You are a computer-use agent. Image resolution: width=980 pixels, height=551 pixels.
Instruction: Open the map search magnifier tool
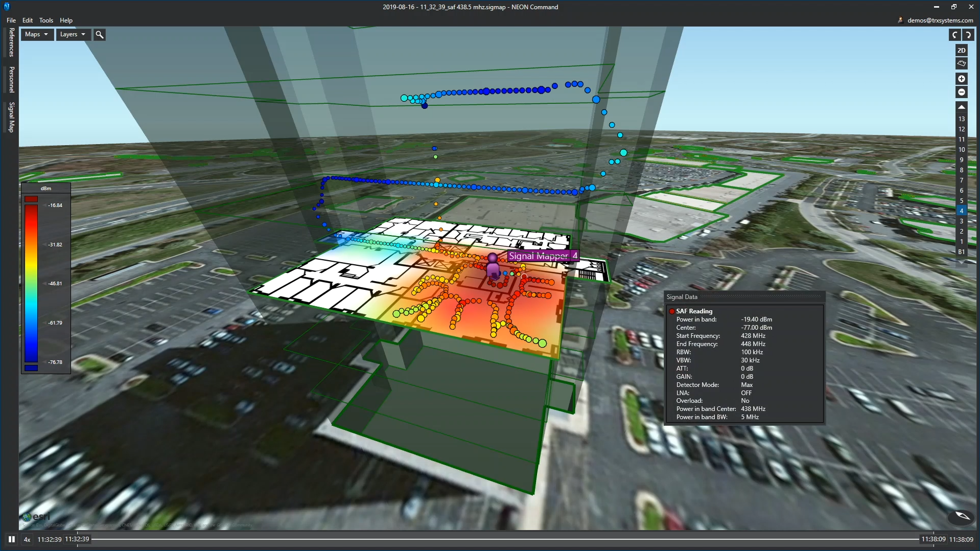pos(100,35)
